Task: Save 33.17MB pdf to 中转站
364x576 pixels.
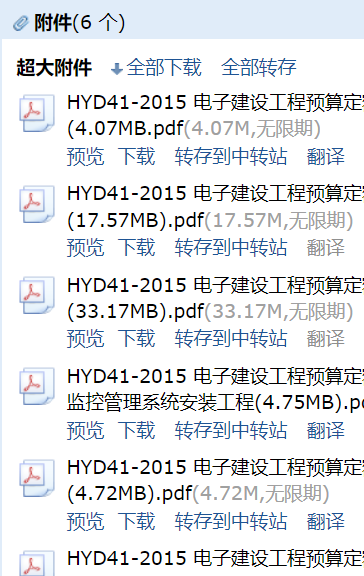Action: [x=231, y=338]
